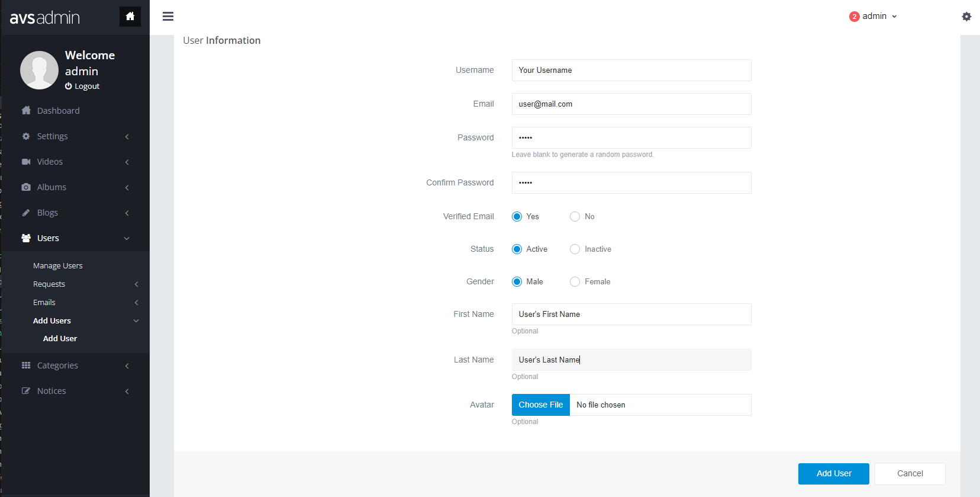
Task: Collapse the Add Users submenu chevron
Action: (136, 321)
